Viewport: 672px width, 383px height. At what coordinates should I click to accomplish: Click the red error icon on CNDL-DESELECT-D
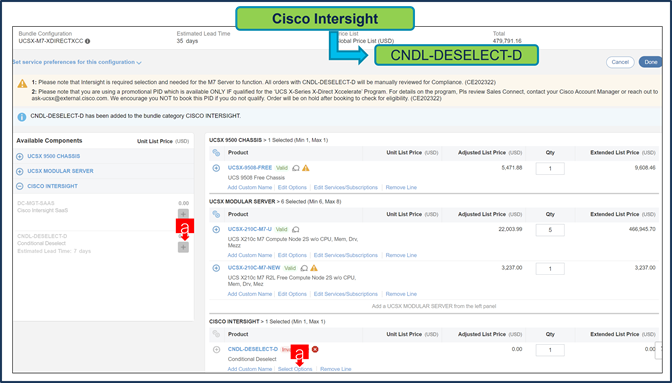315,349
